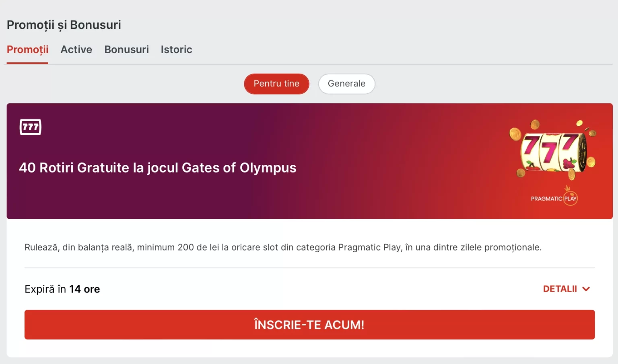
Task: Click the Expiră în 14 ore text
Action: (x=62, y=289)
